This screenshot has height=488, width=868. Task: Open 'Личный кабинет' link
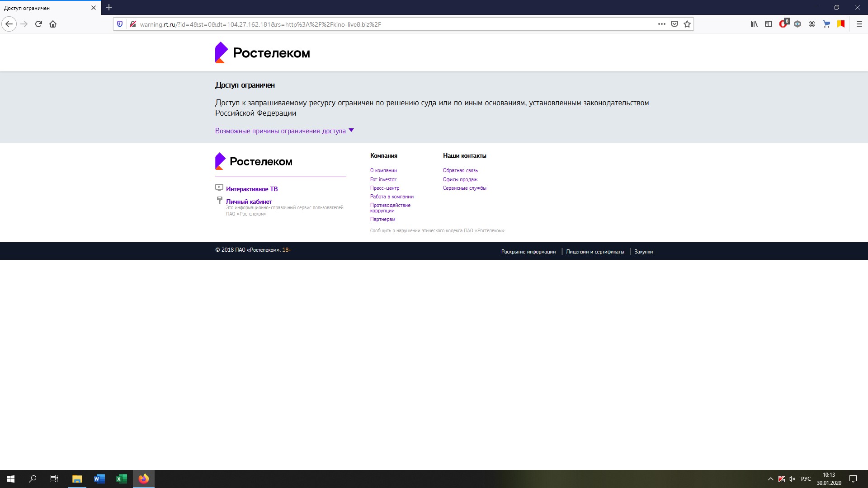[249, 202]
